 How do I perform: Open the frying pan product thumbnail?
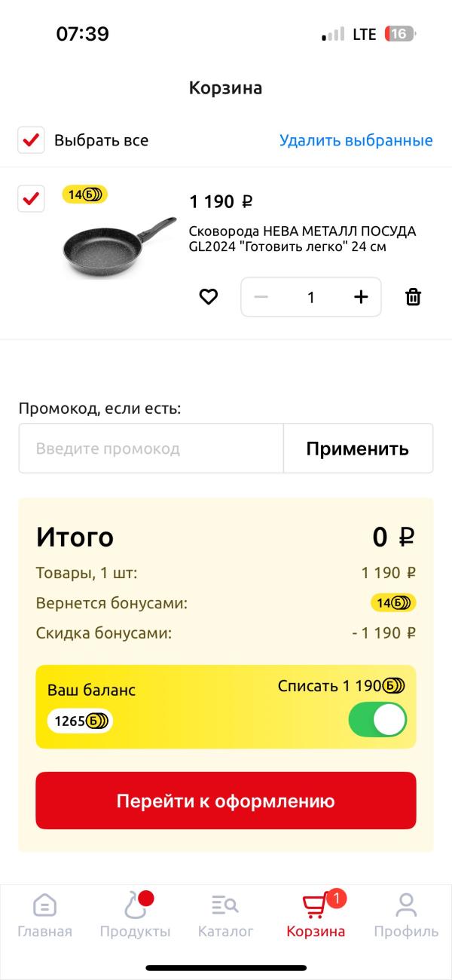pos(119,249)
